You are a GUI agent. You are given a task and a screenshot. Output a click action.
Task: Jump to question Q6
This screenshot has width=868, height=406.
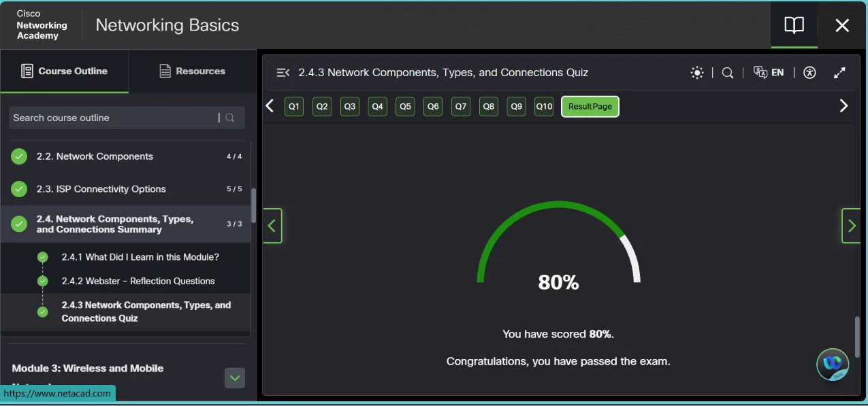[433, 107]
